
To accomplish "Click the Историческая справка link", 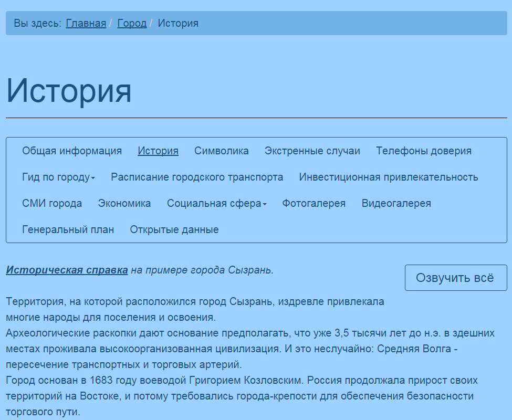I will point(67,270).
